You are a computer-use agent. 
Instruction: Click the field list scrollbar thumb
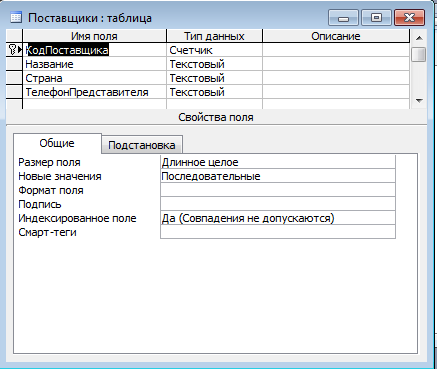419,54
